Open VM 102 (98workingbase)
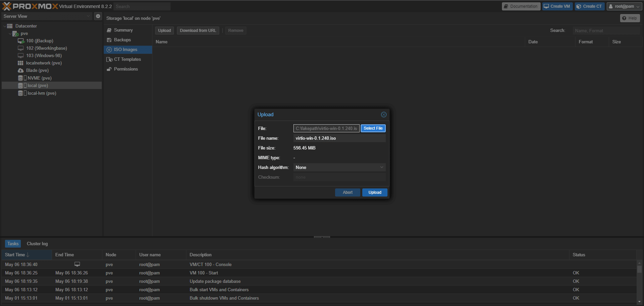644x306 pixels. [47, 48]
